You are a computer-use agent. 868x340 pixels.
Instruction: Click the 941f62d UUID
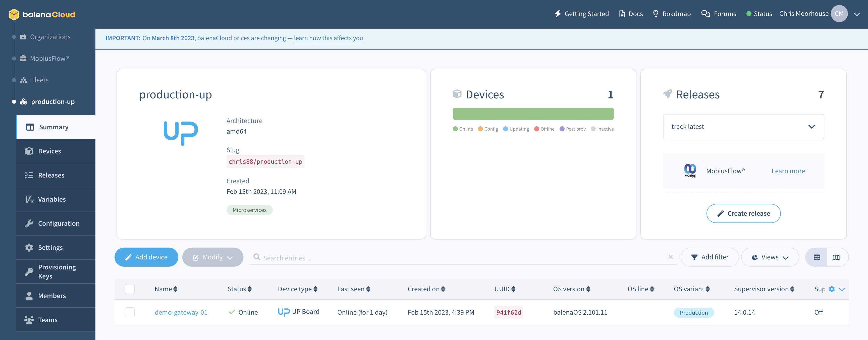[508, 312]
